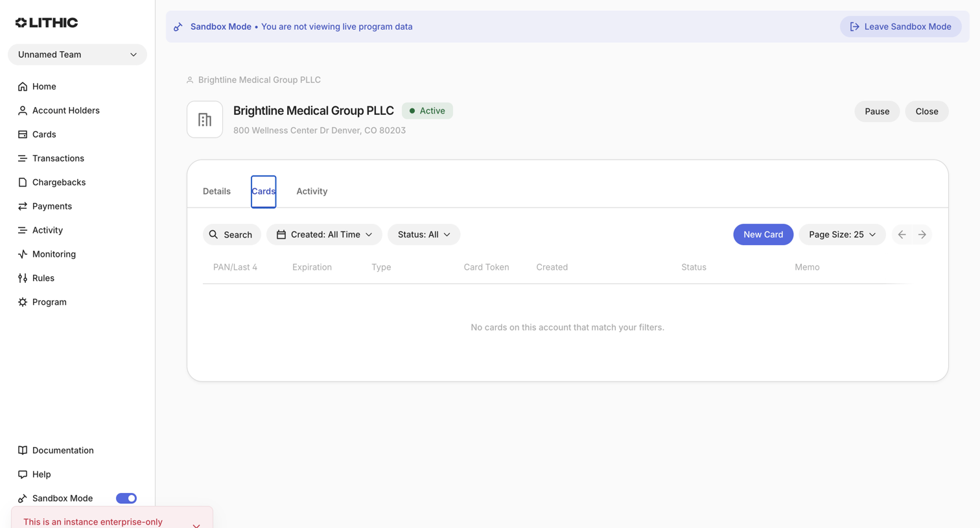
Task: Pause the Brightline Medical Group account
Action: [877, 112]
